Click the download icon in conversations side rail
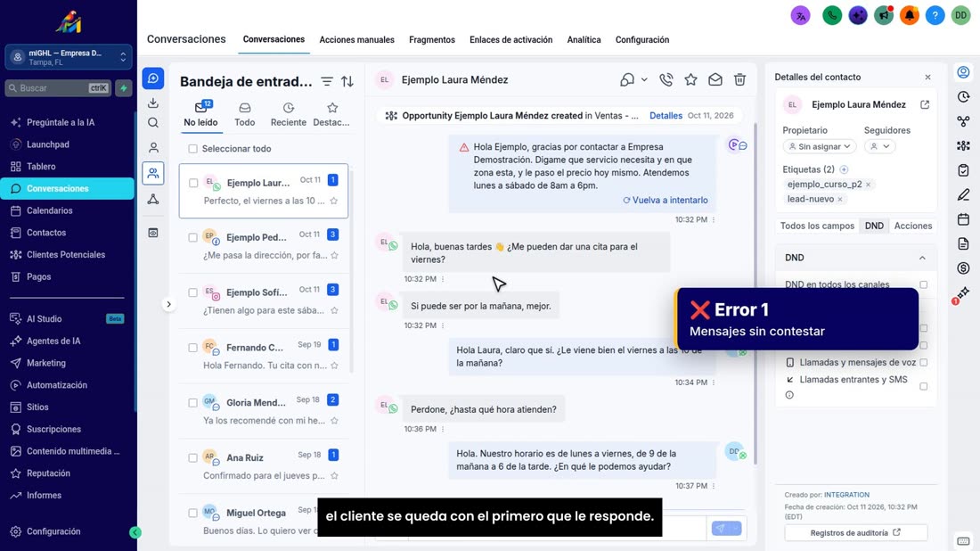This screenshot has height=551, width=980. 153,103
